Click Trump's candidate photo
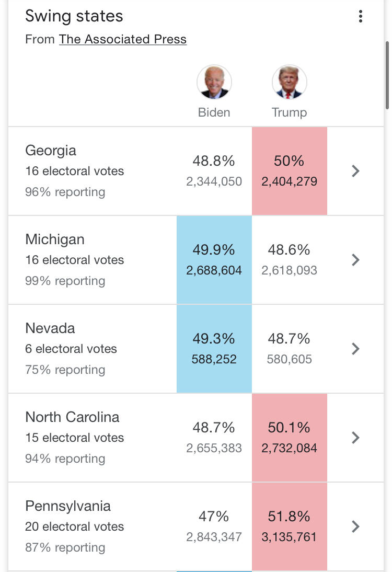Viewport: 392px width, 572px height. click(x=289, y=83)
